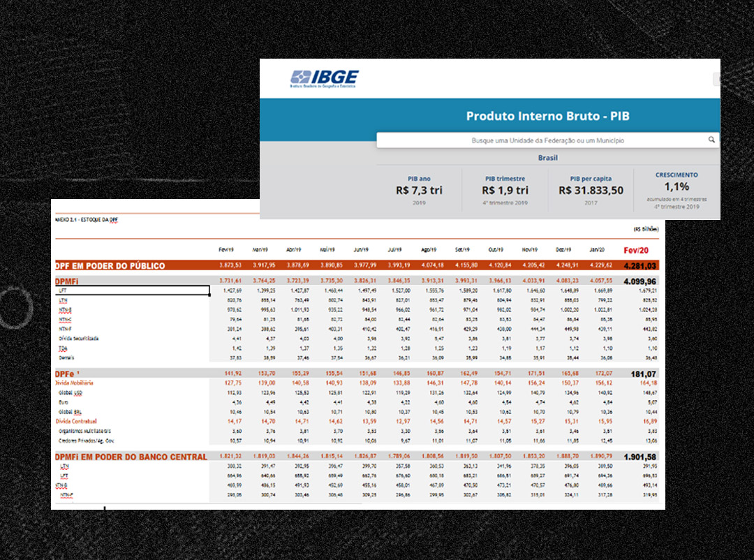Click the 'Dívida Mobiliária' row label

point(75,383)
